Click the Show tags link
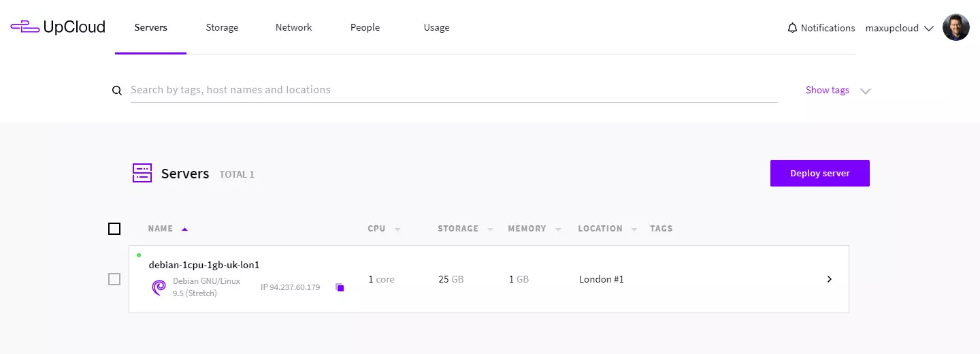This screenshot has width=980, height=354. [828, 90]
